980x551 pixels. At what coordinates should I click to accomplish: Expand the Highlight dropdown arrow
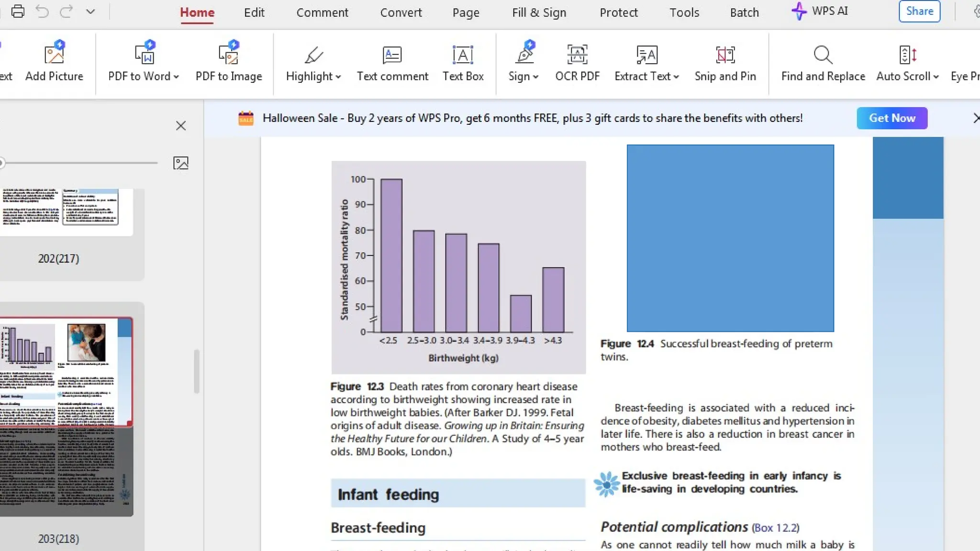point(338,77)
